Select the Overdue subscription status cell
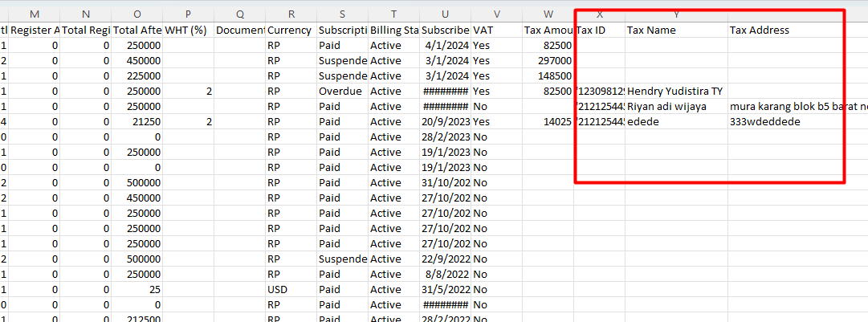The image size is (868, 322). [342, 91]
